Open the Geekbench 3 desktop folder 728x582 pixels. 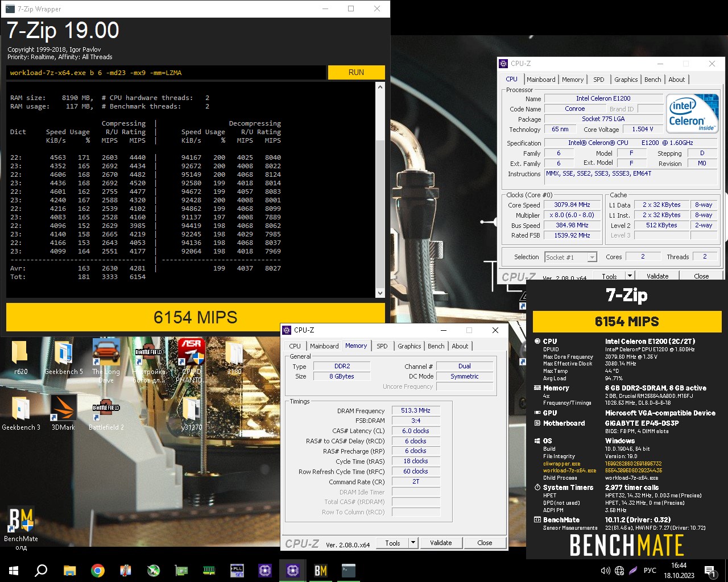pyautogui.click(x=21, y=413)
